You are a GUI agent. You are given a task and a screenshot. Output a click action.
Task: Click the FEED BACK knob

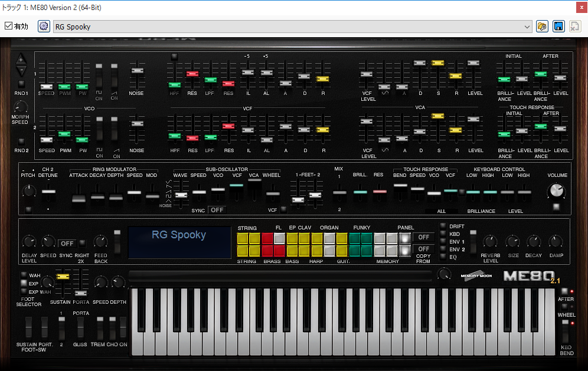[x=100, y=242]
